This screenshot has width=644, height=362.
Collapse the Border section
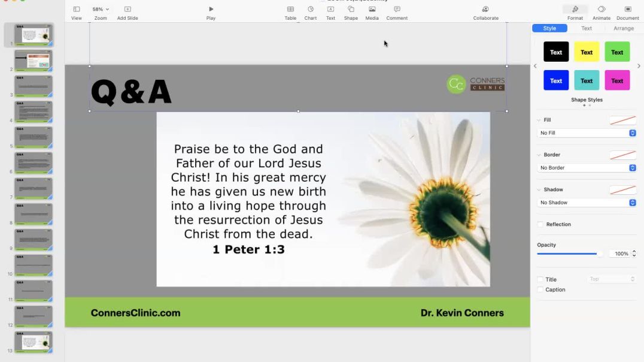pyautogui.click(x=539, y=155)
